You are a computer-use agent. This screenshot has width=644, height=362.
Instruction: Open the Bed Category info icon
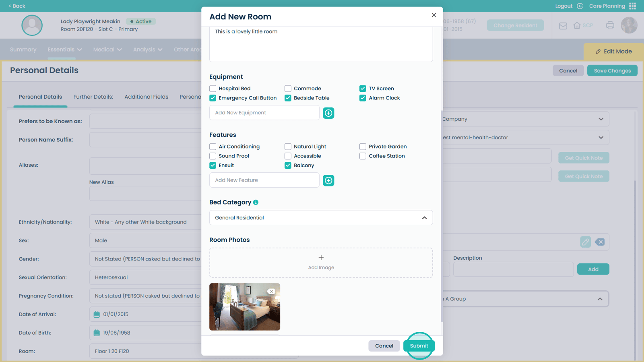tap(256, 203)
